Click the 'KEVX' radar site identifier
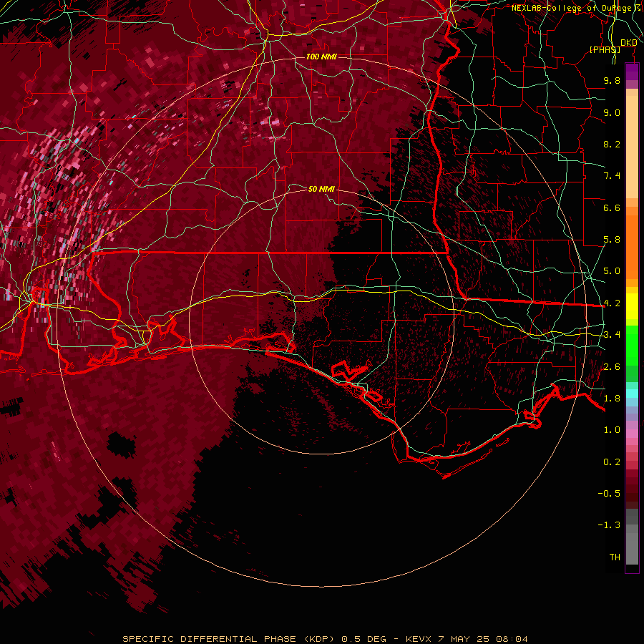This screenshot has height=644, width=644. [x=419, y=639]
